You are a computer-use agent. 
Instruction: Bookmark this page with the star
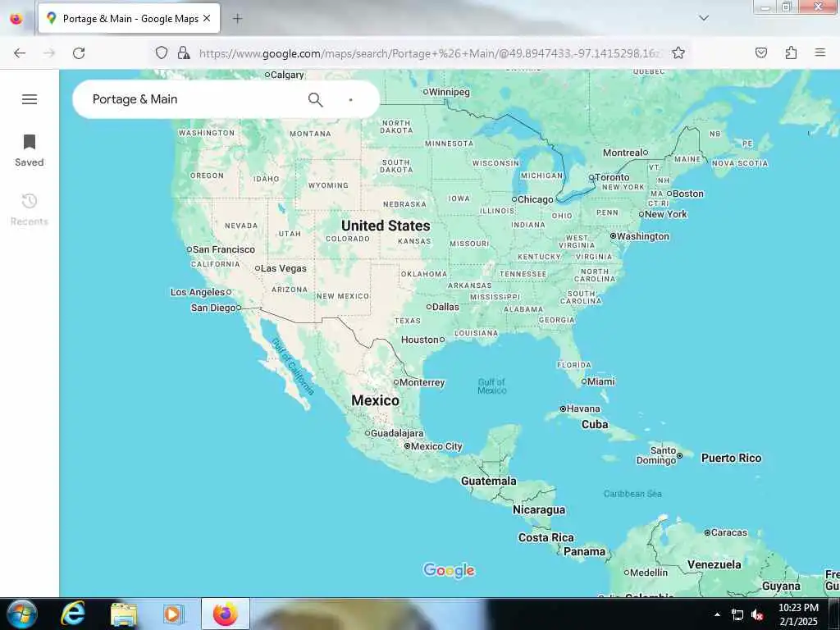[678, 52]
